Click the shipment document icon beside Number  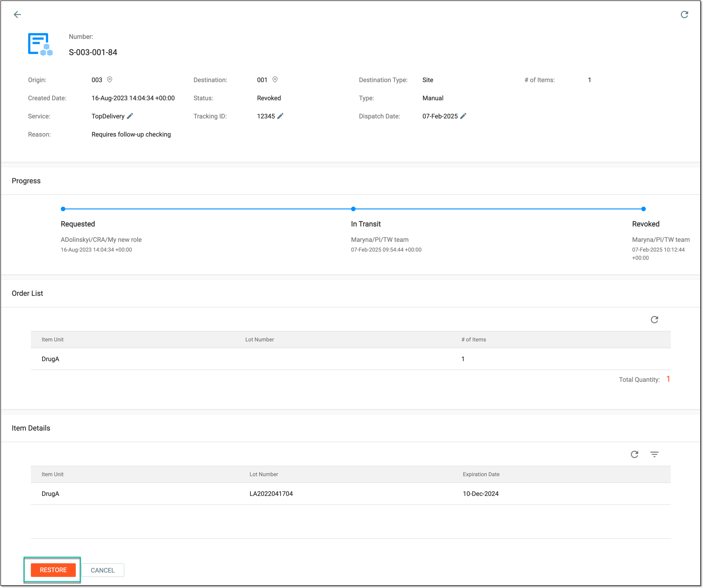click(x=40, y=44)
